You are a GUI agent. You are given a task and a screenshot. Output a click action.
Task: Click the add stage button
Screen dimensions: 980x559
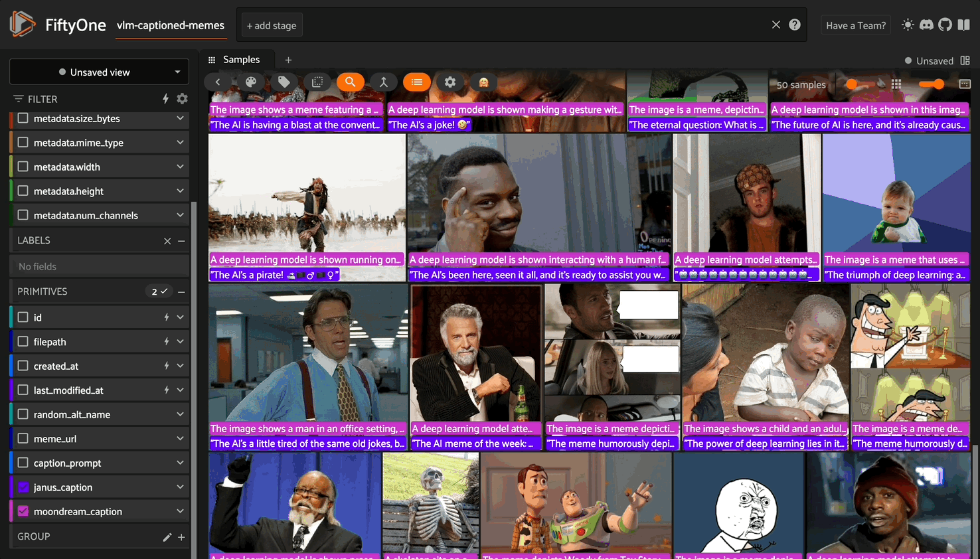tap(272, 25)
